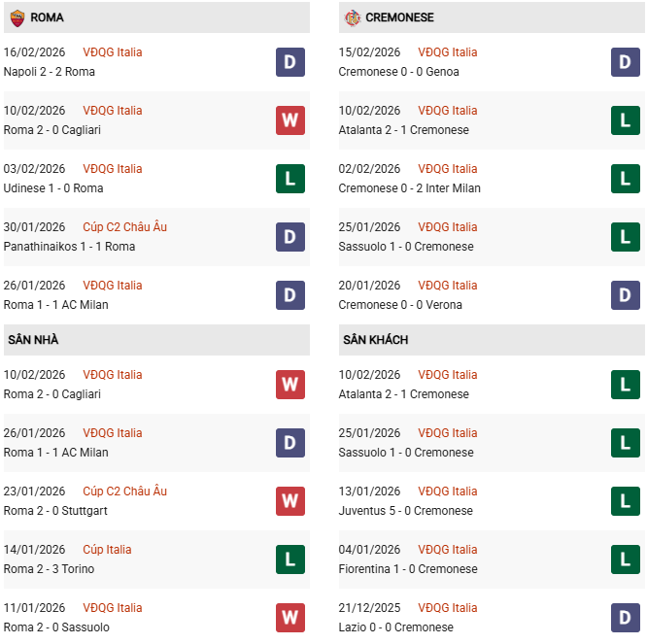Click the W badge for Roma 2-0 Stuttgart
Image resolution: width=647 pixels, height=644 pixels.
click(289, 501)
